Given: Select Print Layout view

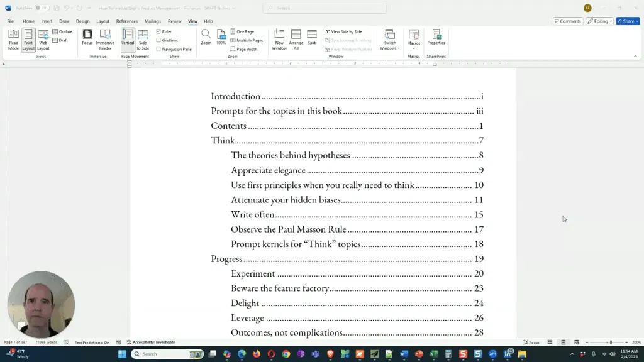Looking at the screenshot, I should tap(28, 40).
